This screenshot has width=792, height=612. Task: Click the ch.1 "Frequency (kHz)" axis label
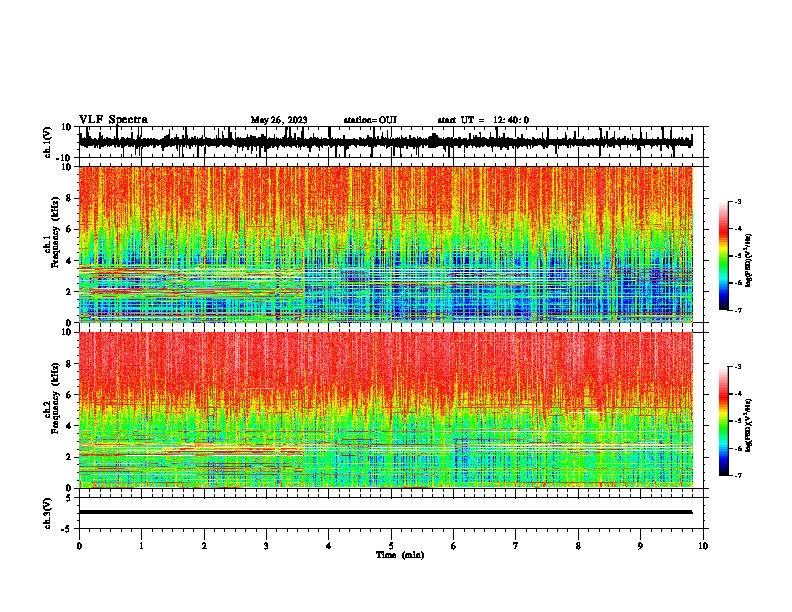point(55,232)
